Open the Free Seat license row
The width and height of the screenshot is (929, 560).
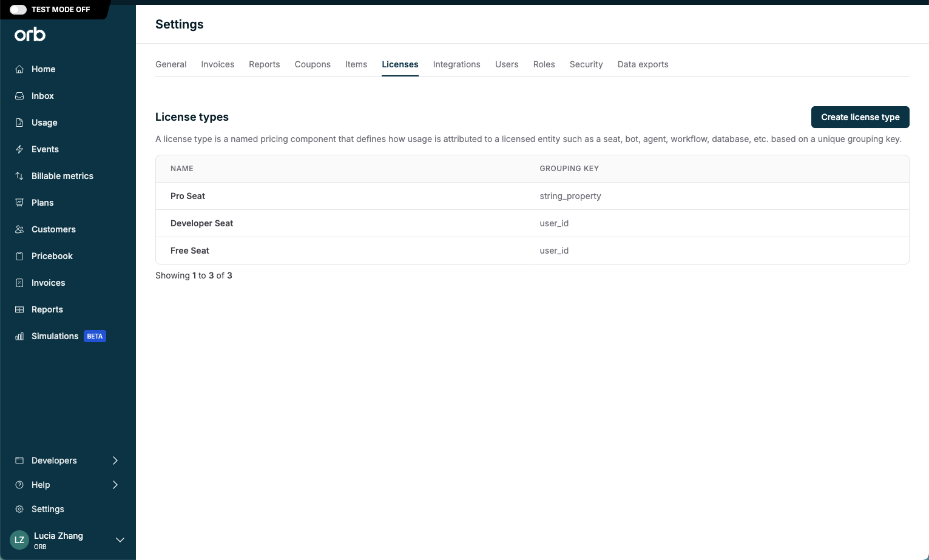click(x=532, y=251)
